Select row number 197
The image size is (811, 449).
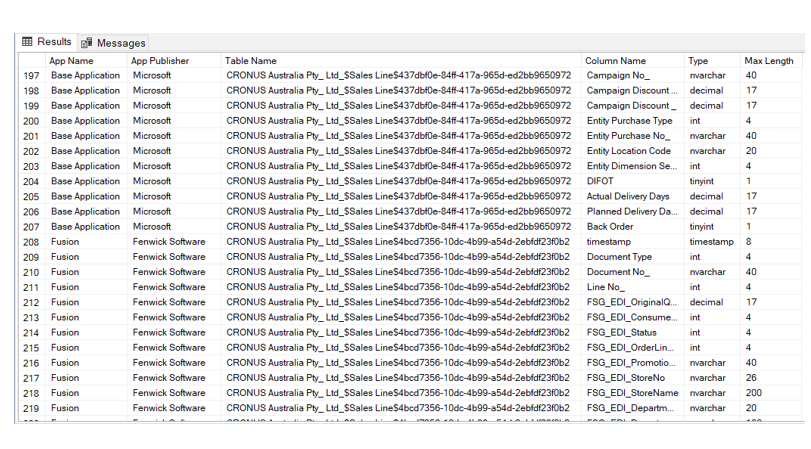click(32, 76)
